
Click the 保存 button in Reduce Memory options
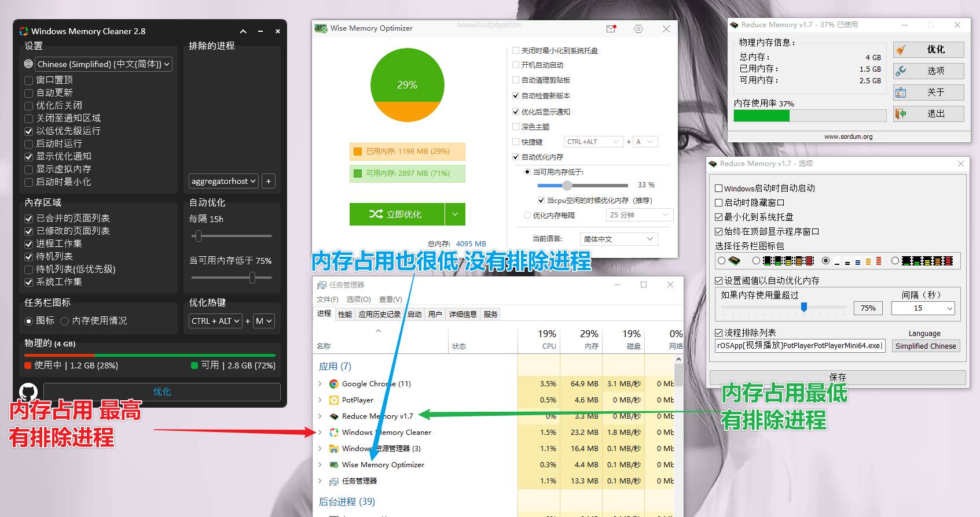click(x=837, y=377)
